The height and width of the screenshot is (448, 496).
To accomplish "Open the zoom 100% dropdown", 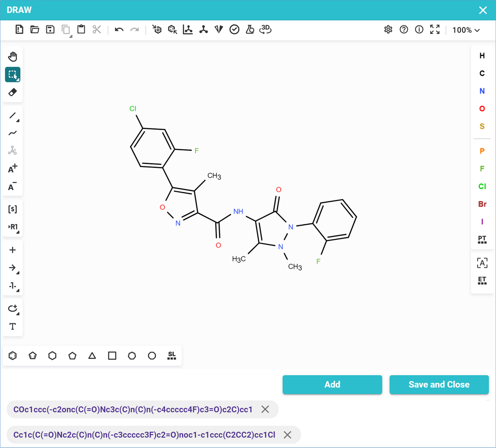I will point(466,30).
